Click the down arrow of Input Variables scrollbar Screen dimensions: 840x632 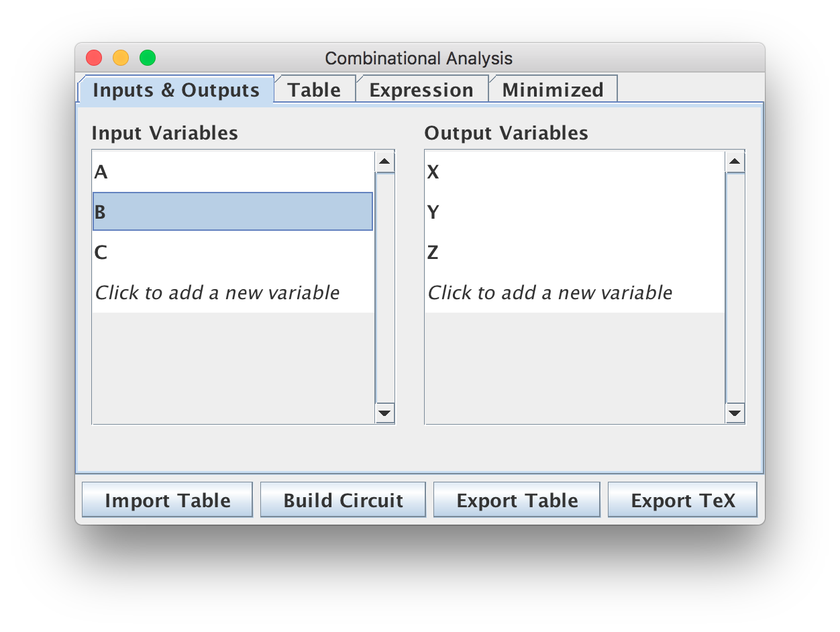(x=384, y=413)
